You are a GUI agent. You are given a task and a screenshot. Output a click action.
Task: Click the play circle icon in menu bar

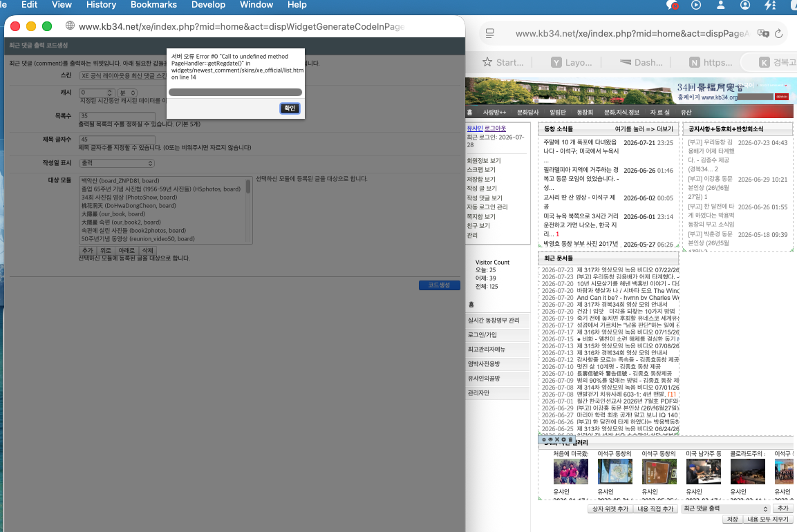696,5
